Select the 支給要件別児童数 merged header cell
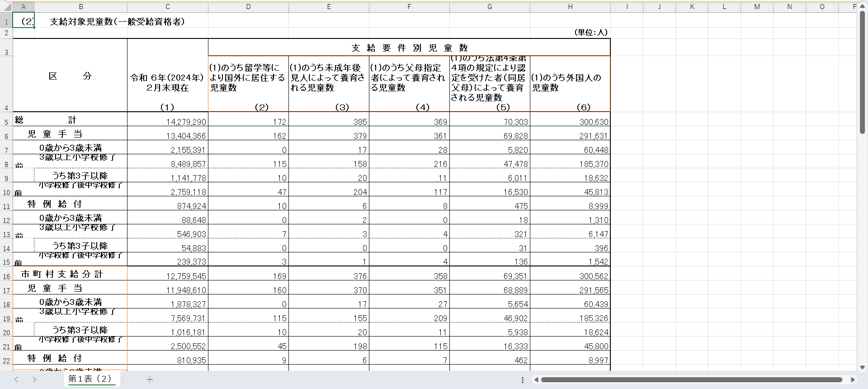868x389 pixels. pos(409,47)
